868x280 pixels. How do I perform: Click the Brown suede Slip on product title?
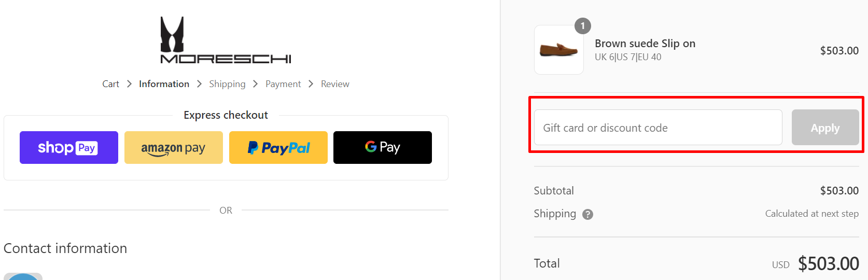coord(645,44)
